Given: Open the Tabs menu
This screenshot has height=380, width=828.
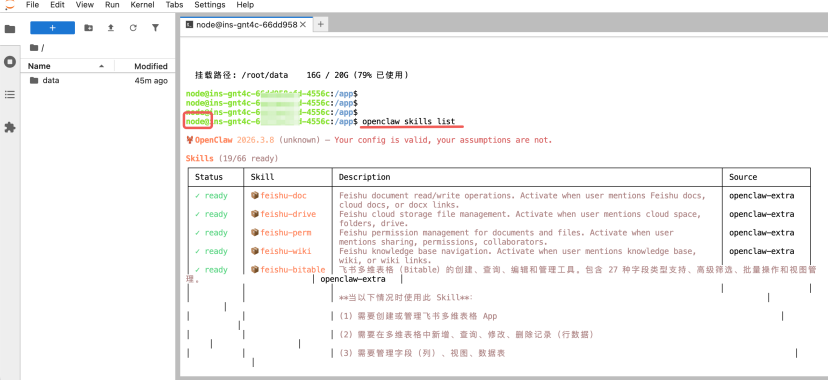Looking at the screenshot, I should [174, 5].
